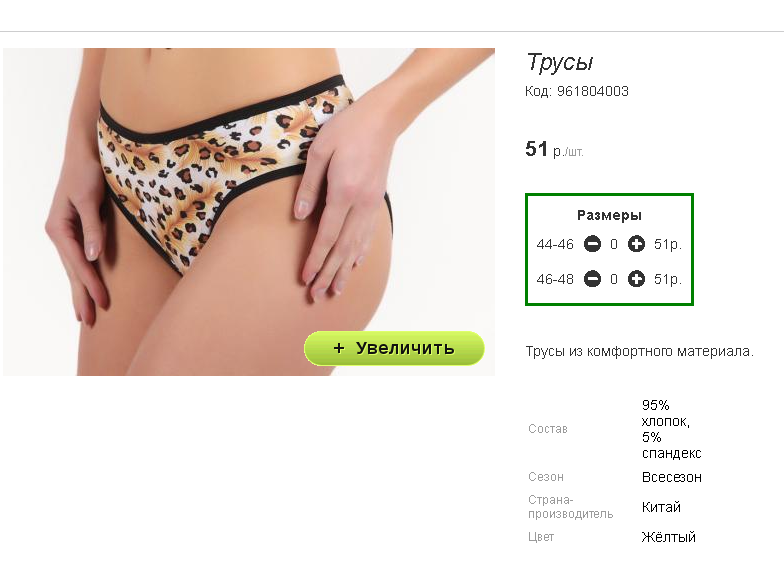Viewport: 784px width, 584px height.
Task: Click the 46-48 size label
Action: coord(555,279)
